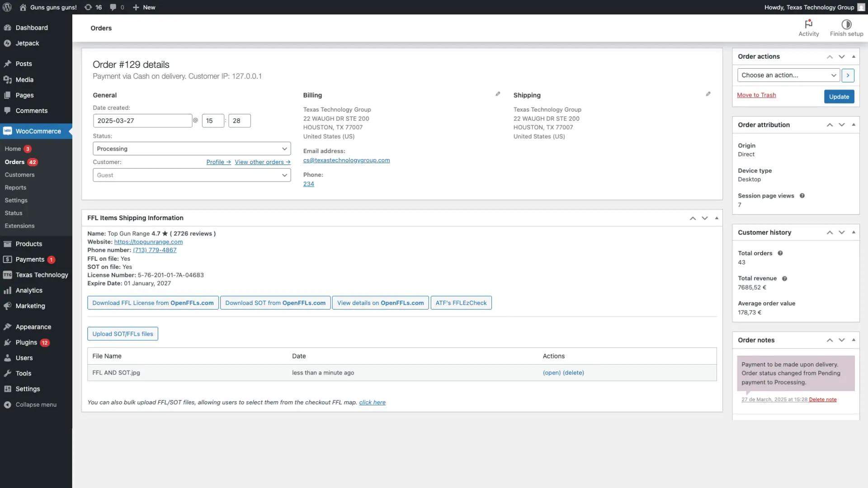Click the New content plus button

144,7
